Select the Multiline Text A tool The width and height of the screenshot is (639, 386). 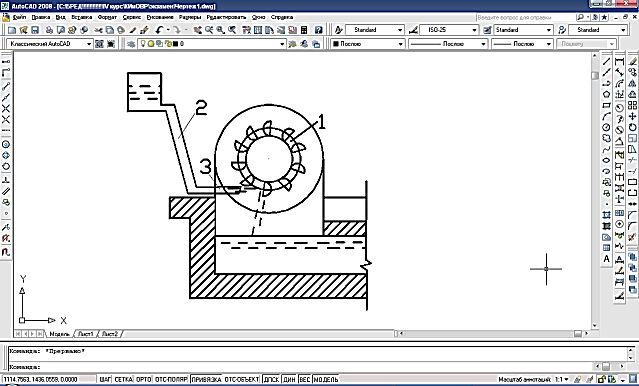[607, 258]
